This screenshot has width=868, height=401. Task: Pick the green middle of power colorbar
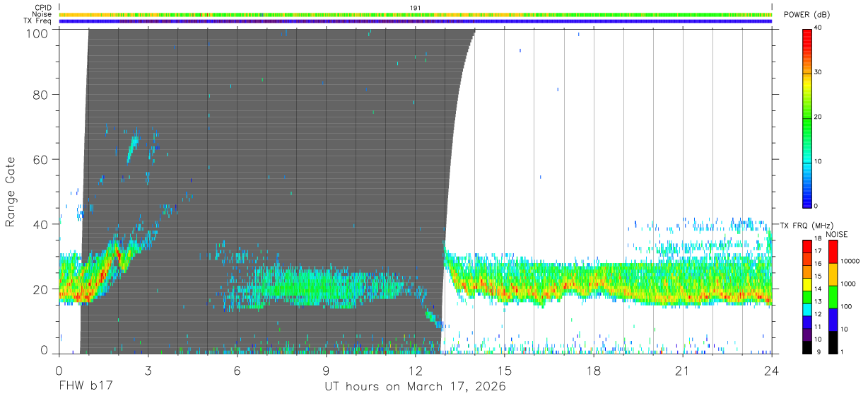click(x=807, y=120)
